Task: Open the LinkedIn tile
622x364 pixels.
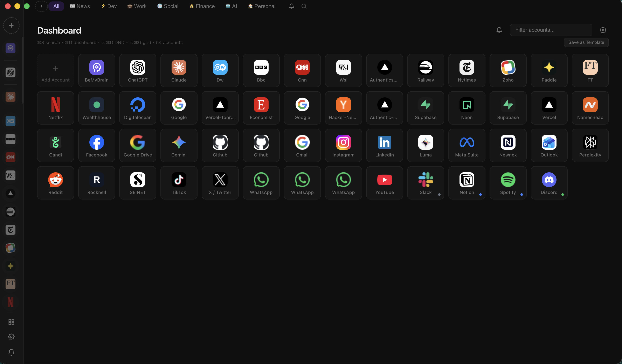Action: pyautogui.click(x=385, y=145)
